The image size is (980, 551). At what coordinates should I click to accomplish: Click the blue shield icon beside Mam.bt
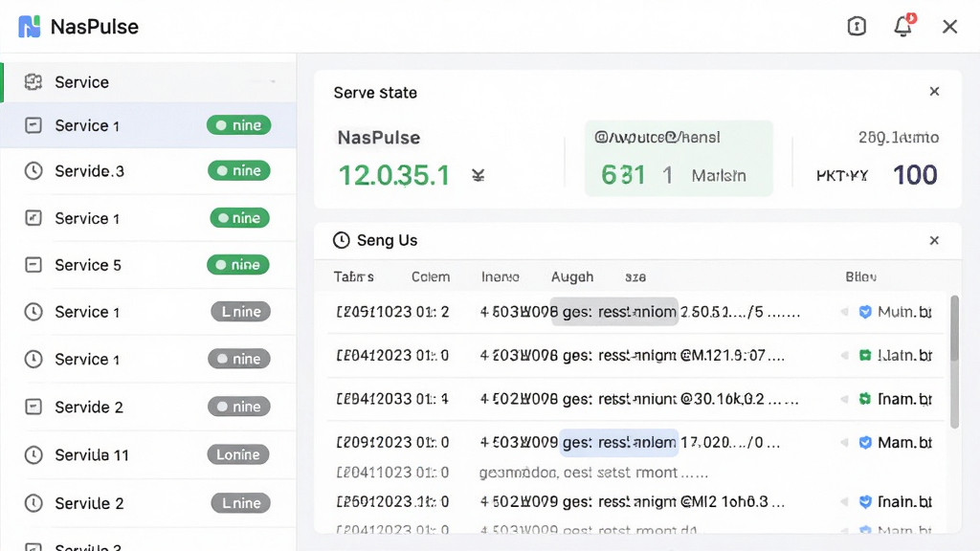[x=865, y=442]
